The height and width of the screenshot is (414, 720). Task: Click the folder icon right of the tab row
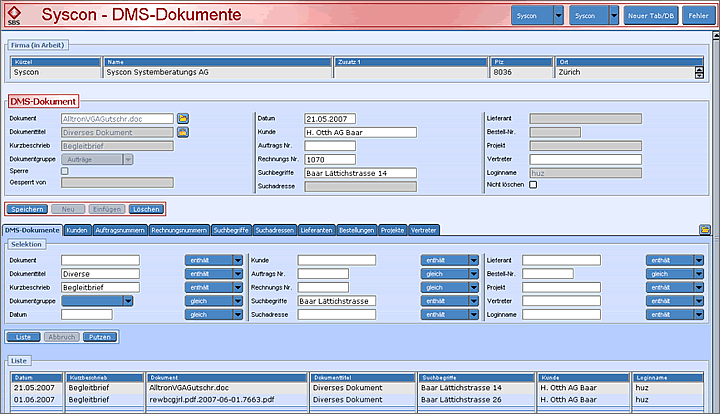705,230
